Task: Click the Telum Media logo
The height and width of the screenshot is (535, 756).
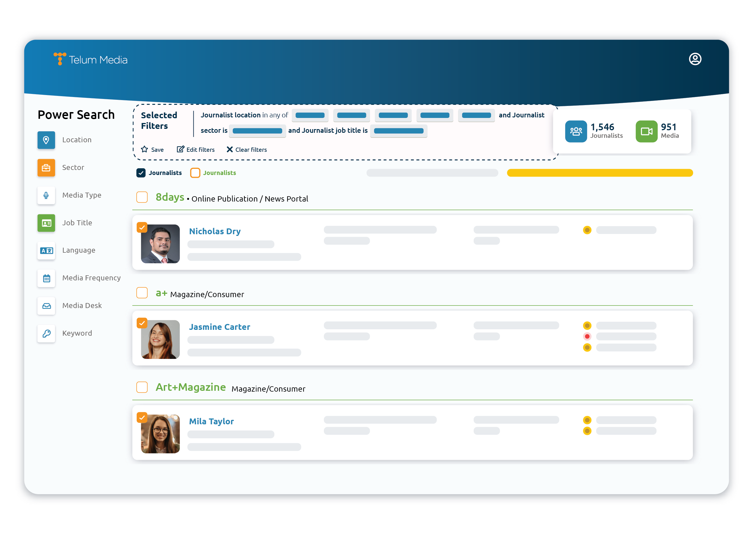Action: 90,59
